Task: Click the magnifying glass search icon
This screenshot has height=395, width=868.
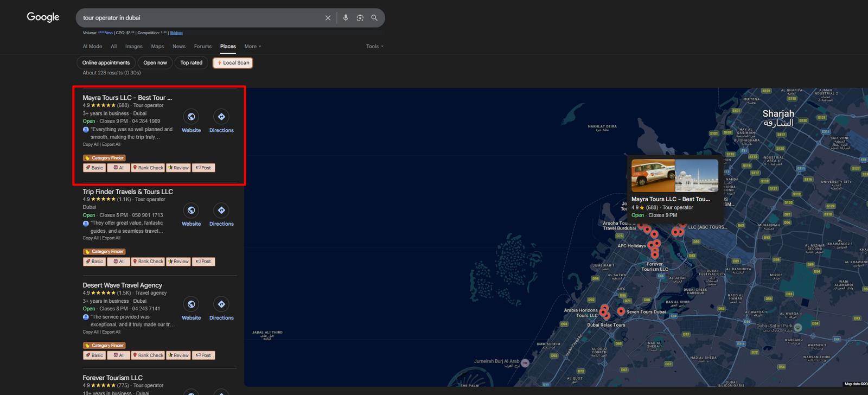Action: [x=374, y=18]
